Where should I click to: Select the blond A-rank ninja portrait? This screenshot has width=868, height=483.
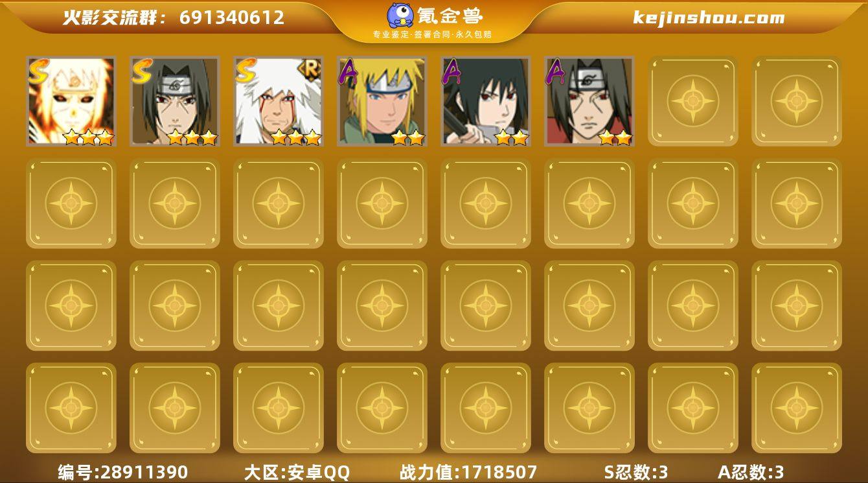click(382, 100)
